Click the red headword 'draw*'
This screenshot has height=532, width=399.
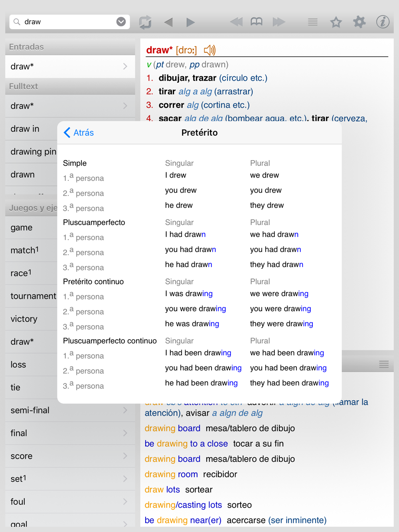(x=160, y=50)
